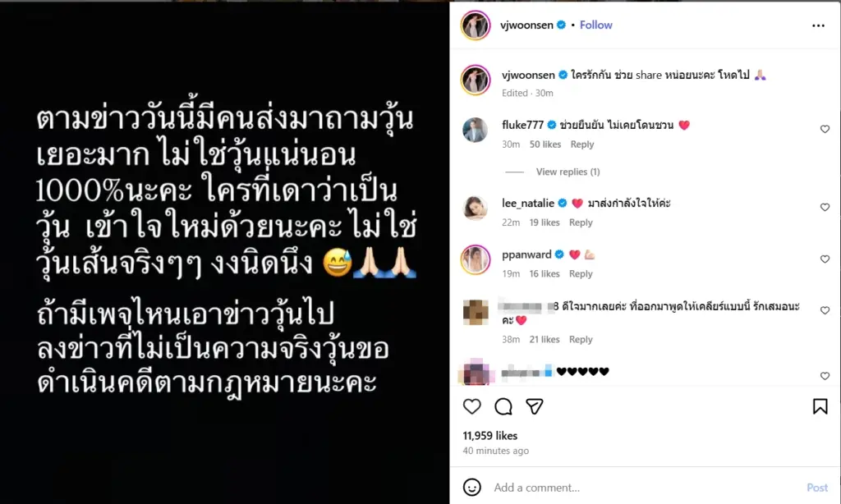The height and width of the screenshot is (504, 841).
Task: Reply to lee_natalie's comment
Action: [x=581, y=222]
